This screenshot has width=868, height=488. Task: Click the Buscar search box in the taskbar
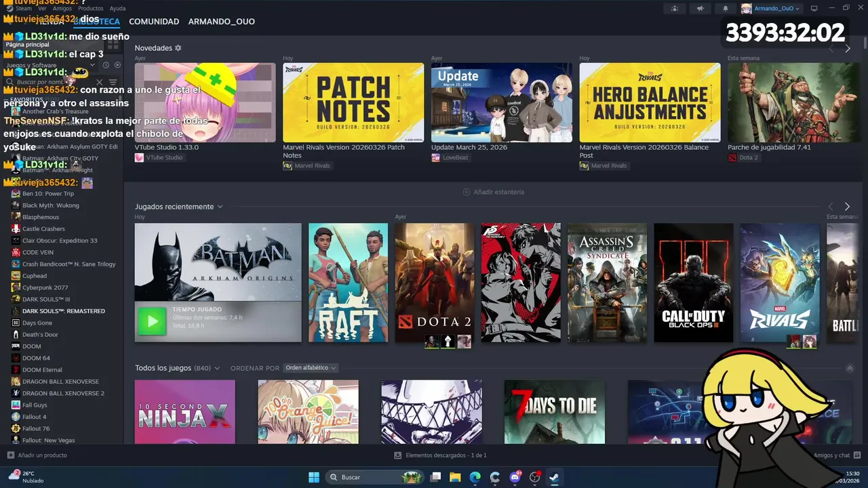pyautogui.click(x=375, y=477)
